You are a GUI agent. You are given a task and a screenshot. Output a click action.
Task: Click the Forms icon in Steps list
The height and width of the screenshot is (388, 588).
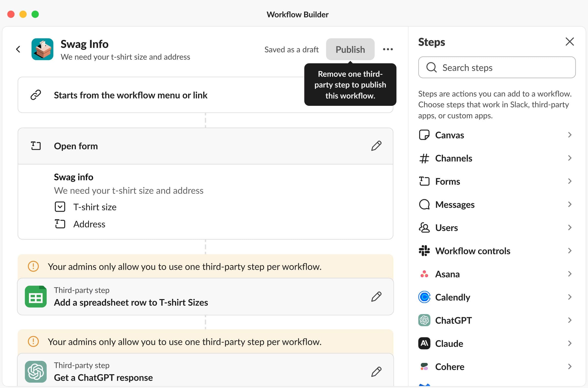(x=424, y=181)
